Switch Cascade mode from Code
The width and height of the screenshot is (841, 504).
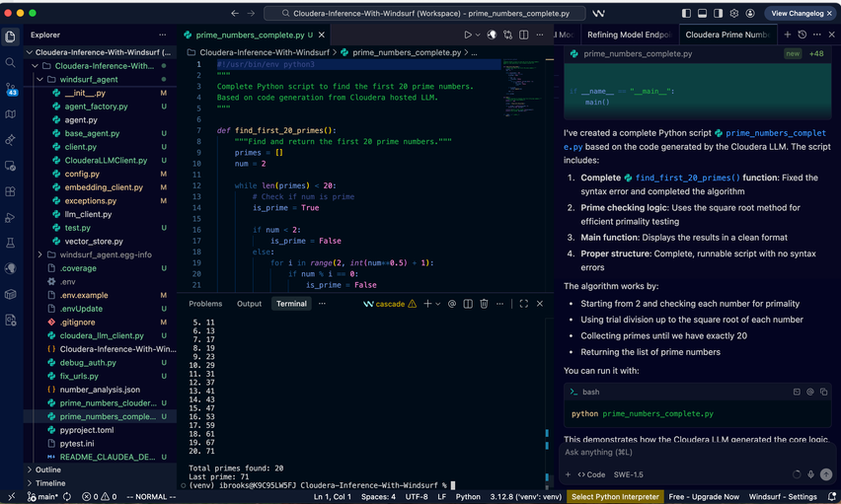point(591,474)
